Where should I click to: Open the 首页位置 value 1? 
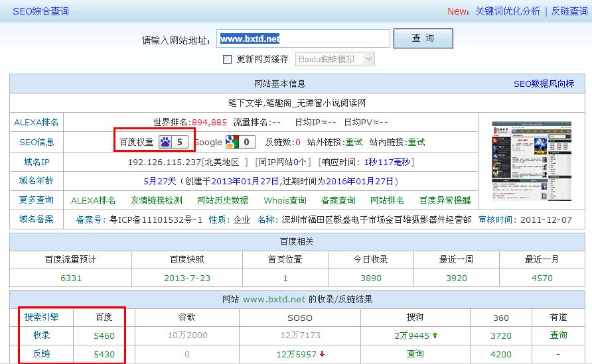pyautogui.click(x=285, y=278)
